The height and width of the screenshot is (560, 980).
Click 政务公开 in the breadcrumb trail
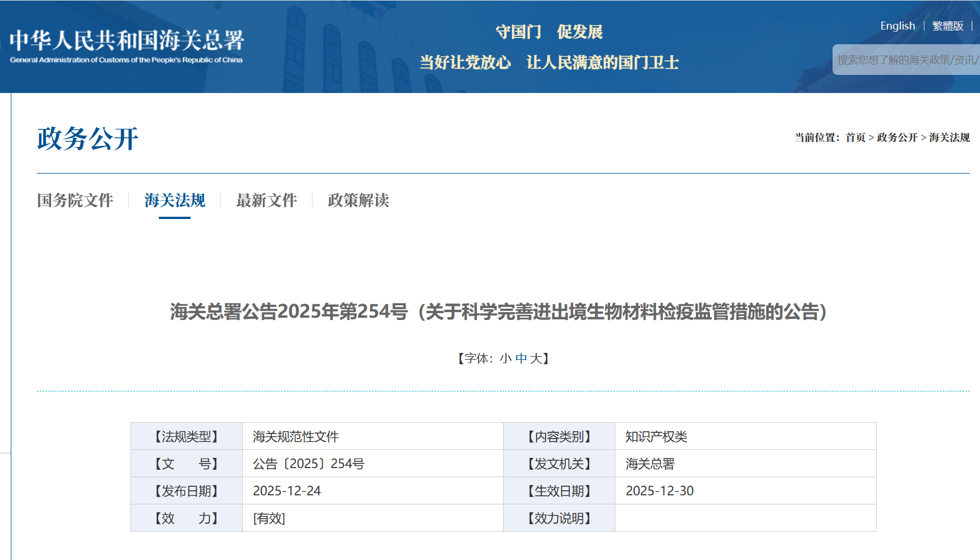tap(897, 138)
